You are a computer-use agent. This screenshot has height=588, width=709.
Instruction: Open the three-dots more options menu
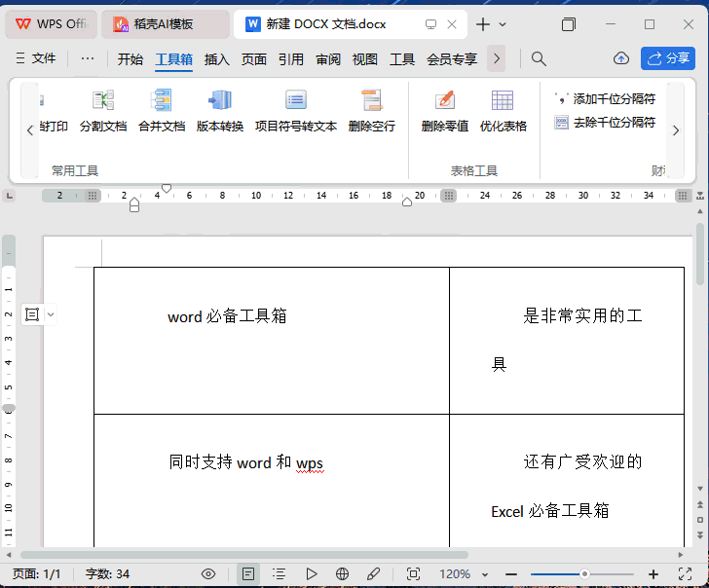tap(88, 58)
